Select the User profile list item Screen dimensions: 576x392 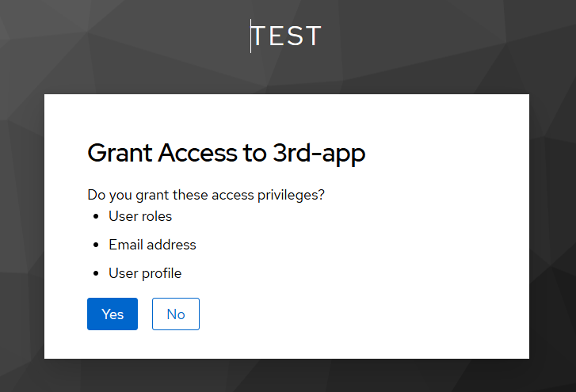145,273
